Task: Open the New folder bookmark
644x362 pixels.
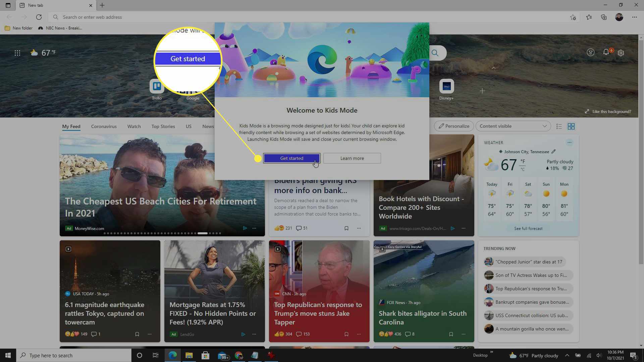Action: pos(19,28)
